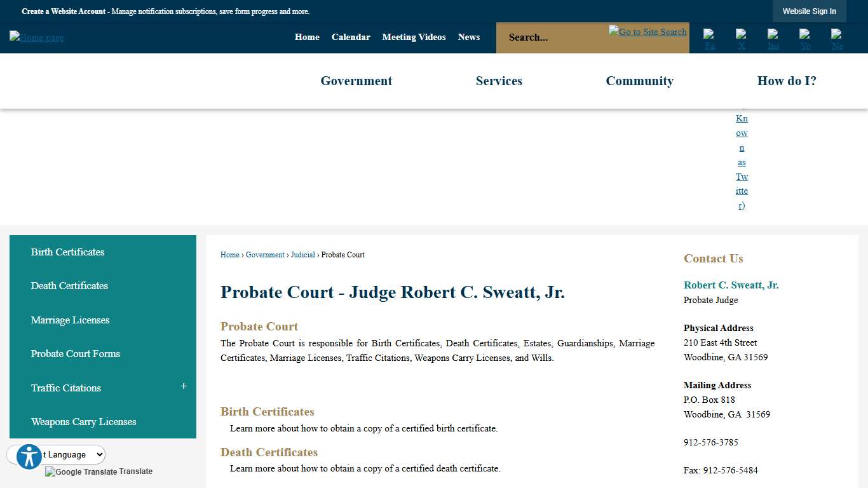Click the Website Sign In button
868x488 pixels.
pos(809,11)
